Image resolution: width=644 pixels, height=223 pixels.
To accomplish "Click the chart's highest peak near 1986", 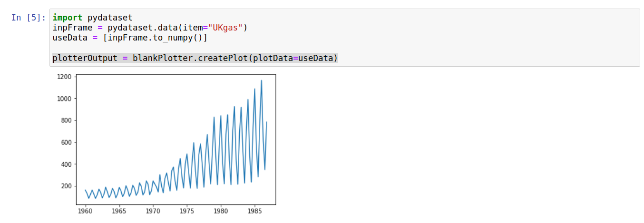I will [261, 81].
